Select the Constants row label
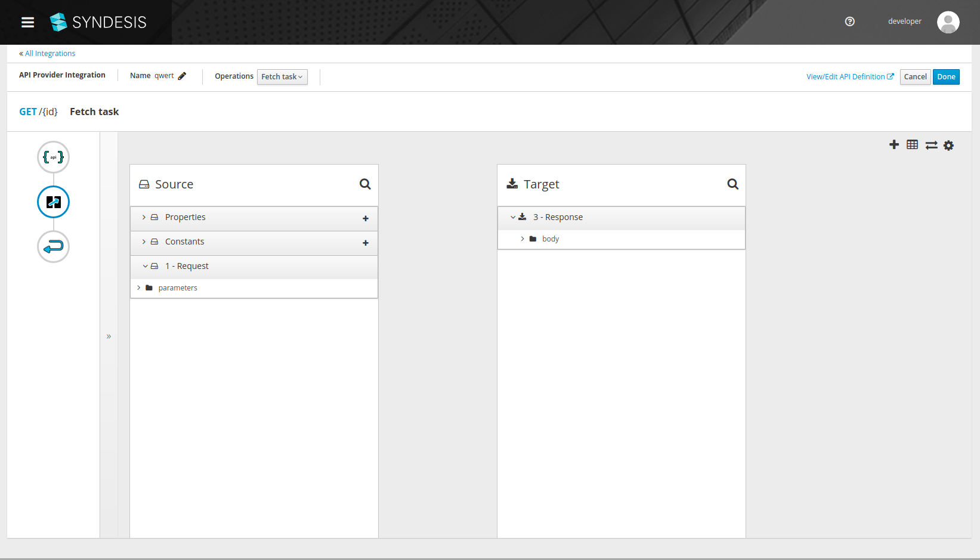 [184, 242]
